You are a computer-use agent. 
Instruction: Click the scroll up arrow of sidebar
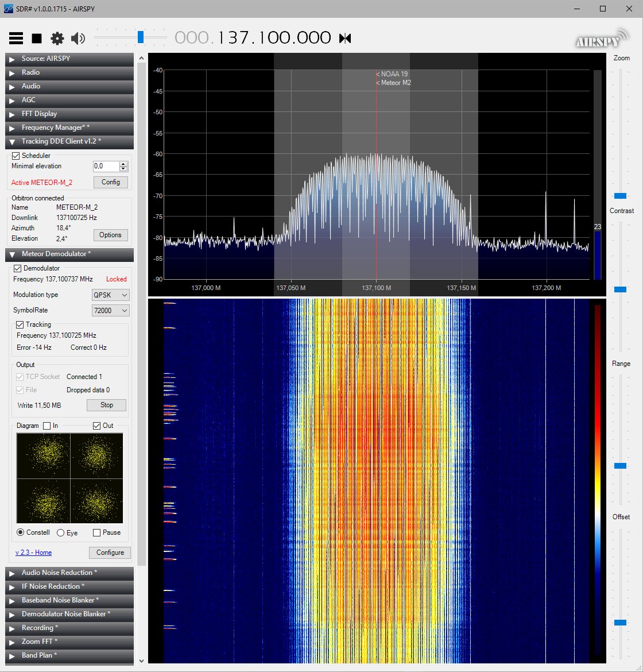[x=142, y=58]
